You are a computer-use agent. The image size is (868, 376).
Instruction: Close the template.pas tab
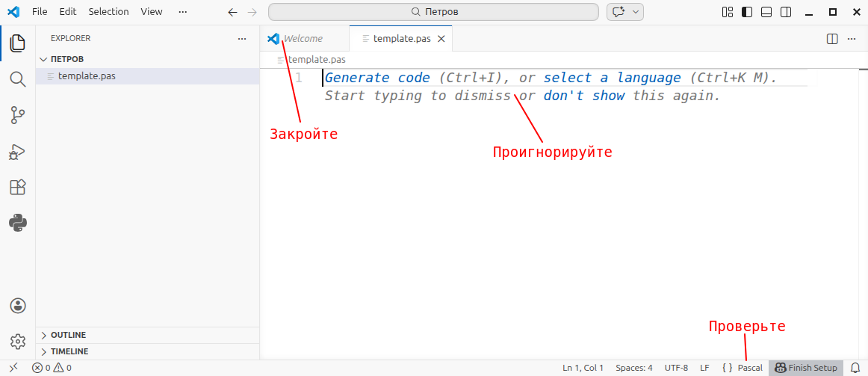coord(441,39)
